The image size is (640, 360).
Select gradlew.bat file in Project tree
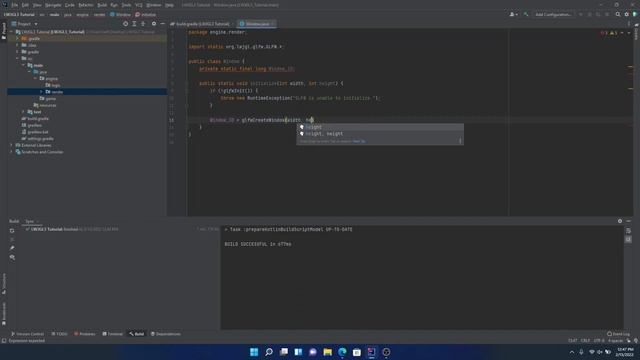pos(35,132)
